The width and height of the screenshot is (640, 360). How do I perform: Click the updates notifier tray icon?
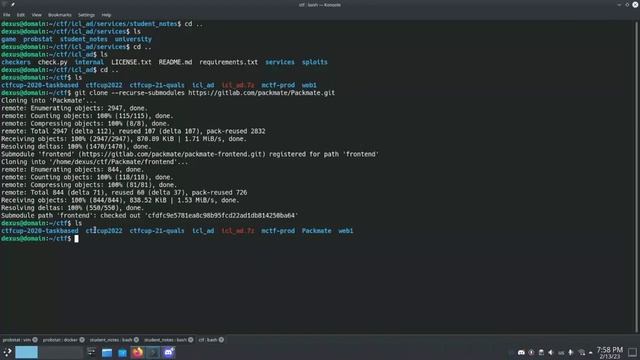[531, 352]
